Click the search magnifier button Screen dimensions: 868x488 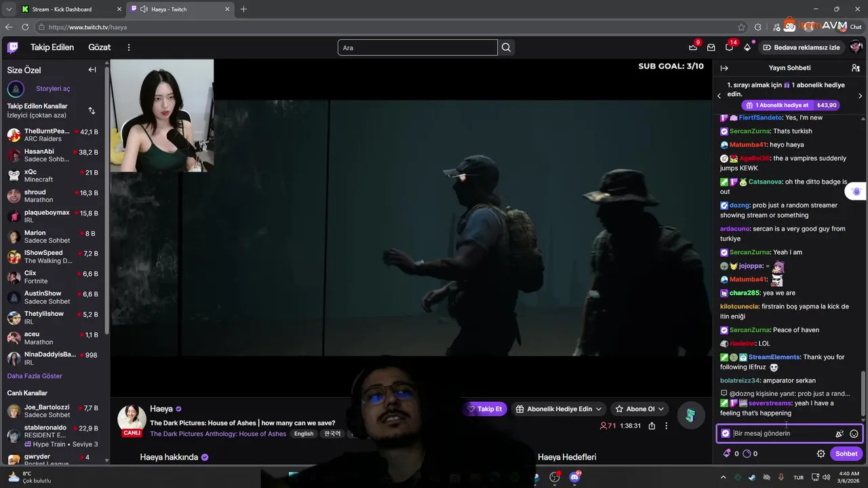point(506,47)
